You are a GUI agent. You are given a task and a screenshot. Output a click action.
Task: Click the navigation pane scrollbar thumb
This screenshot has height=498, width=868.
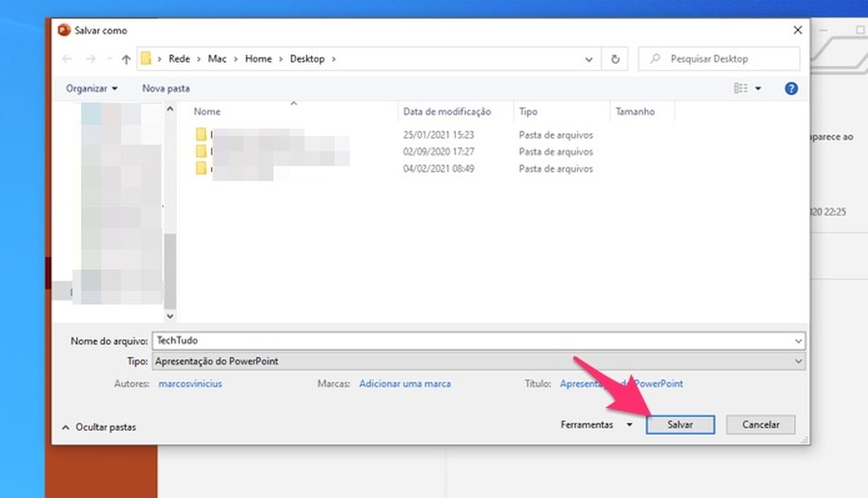[170, 271]
